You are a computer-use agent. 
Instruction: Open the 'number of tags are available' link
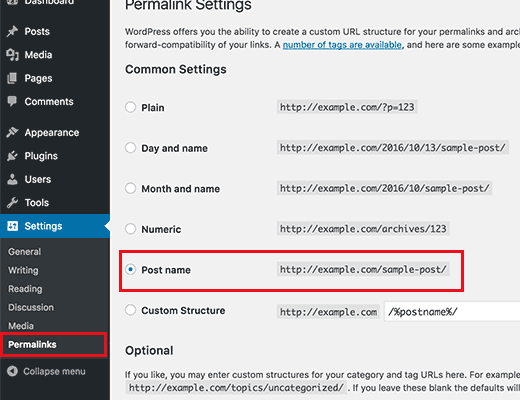click(342, 45)
